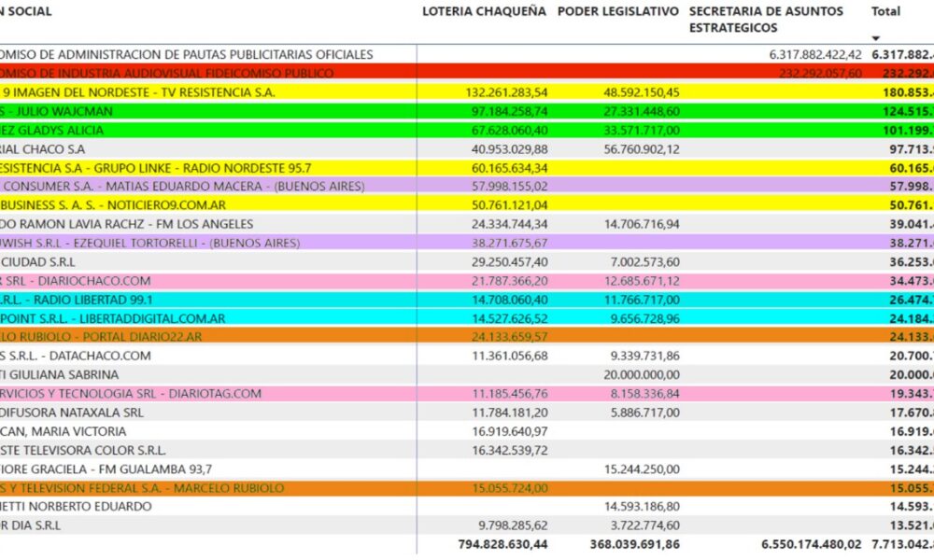Image resolution: width=934 pixels, height=560 pixels.
Task: Select the EZEQUIEL TORTORELLI row
Action: (467, 243)
